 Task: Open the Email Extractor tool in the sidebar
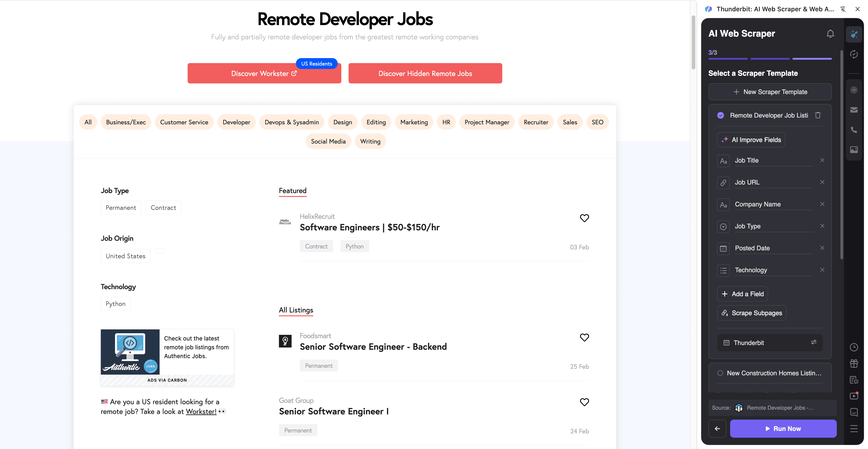[854, 110]
